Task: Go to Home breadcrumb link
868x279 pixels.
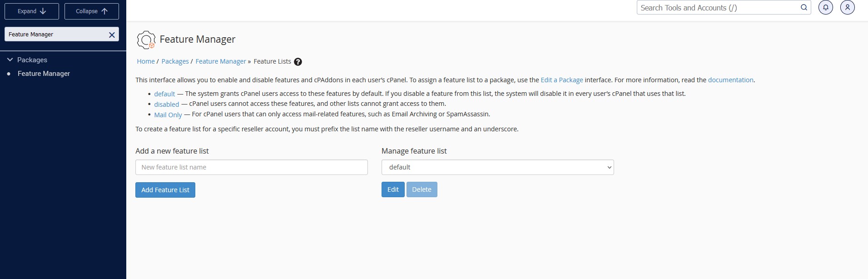Action: click(x=146, y=61)
